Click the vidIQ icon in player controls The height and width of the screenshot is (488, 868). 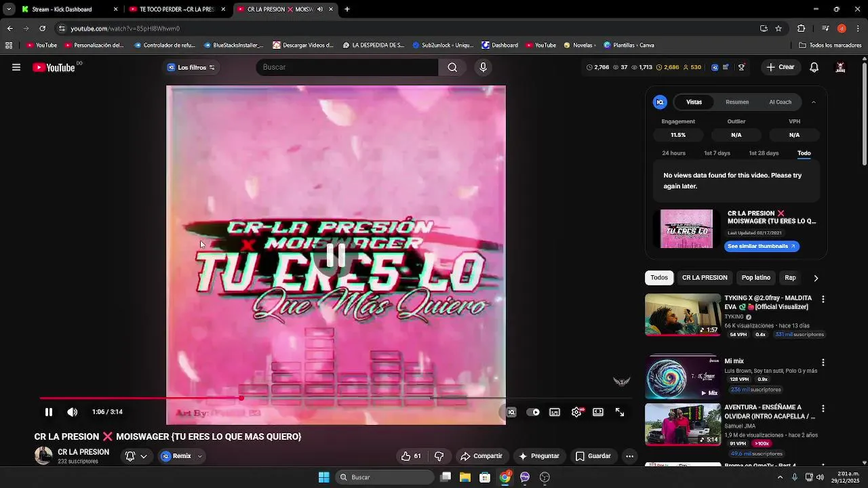[x=511, y=412]
